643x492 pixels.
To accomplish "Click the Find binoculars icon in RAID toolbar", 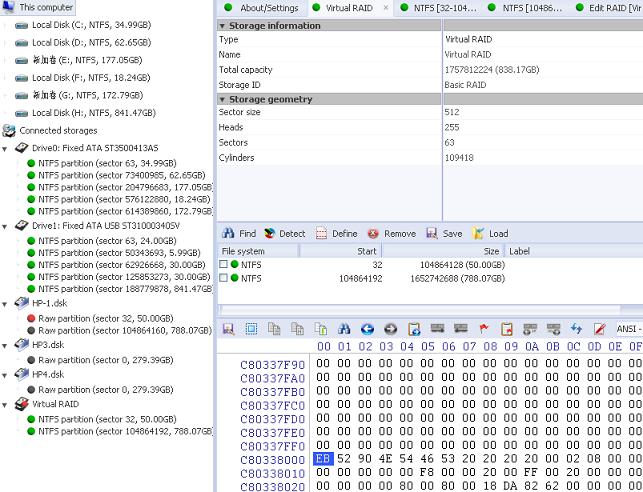I will click(x=228, y=233).
